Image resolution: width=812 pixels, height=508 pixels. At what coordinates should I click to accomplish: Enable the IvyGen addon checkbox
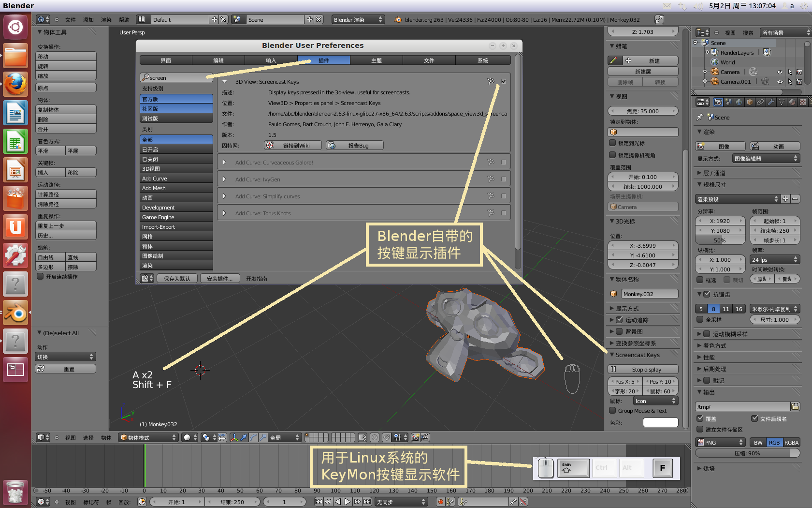click(x=504, y=179)
